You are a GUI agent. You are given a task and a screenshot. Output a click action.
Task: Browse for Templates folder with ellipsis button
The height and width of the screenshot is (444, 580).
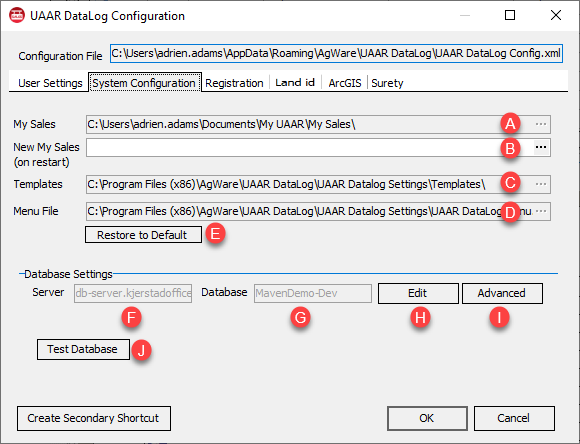pyautogui.click(x=541, y=184)
